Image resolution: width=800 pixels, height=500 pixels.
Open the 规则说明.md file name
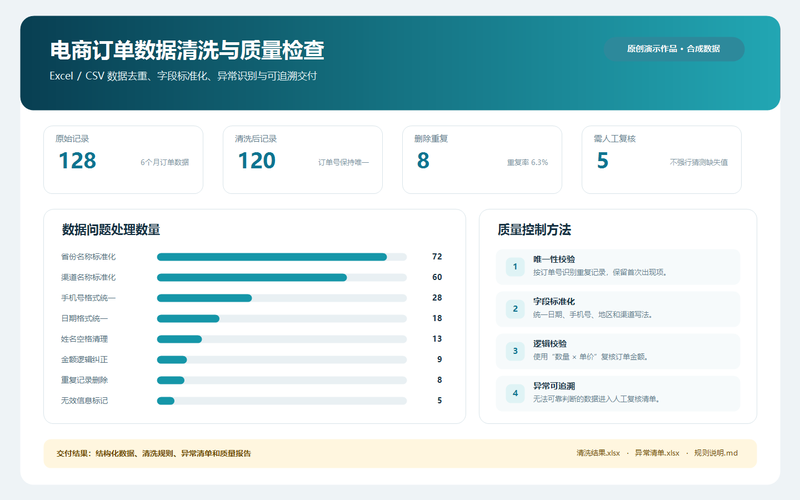point(716,453)
